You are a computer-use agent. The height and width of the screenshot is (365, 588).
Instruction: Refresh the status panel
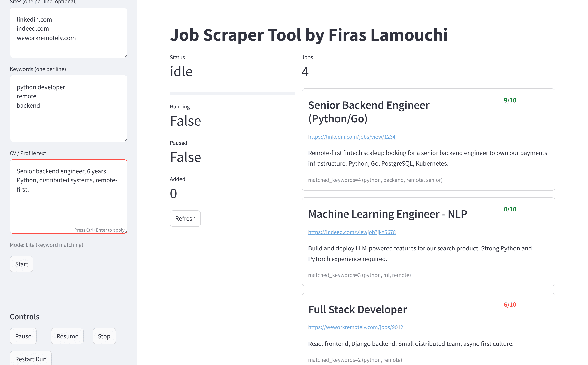[x=185, y=218]
